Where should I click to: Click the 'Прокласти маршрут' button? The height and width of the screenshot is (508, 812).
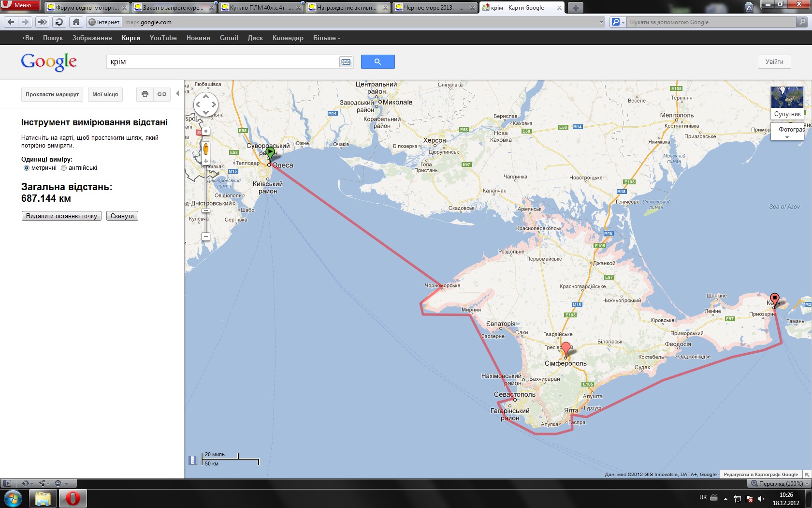52,94
